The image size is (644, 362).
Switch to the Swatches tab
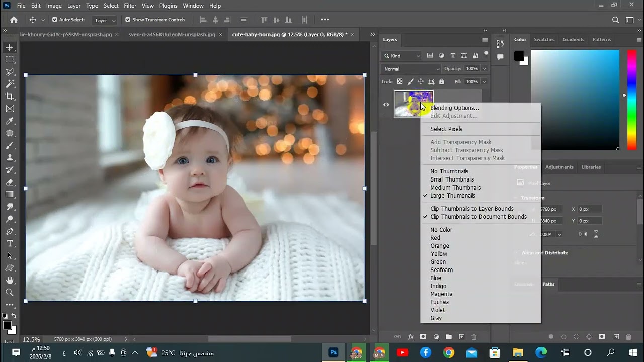544,39
